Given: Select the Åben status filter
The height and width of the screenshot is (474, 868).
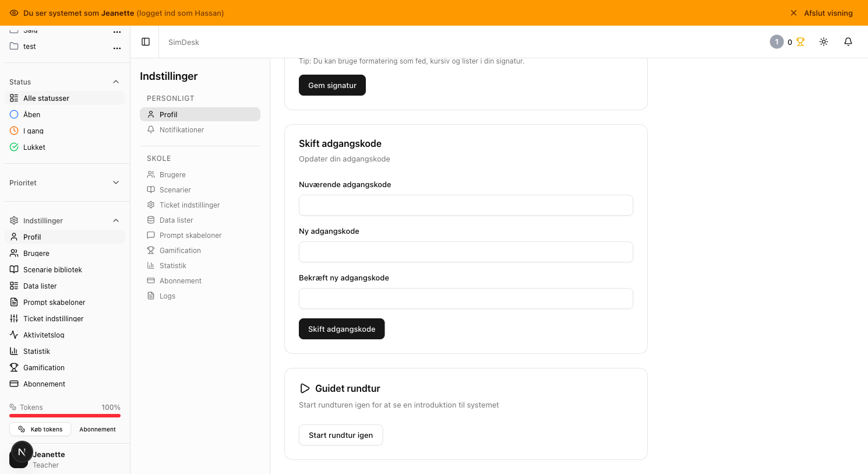Looking at the screenshot, I should pyautogui.click(x=65, y=115).
